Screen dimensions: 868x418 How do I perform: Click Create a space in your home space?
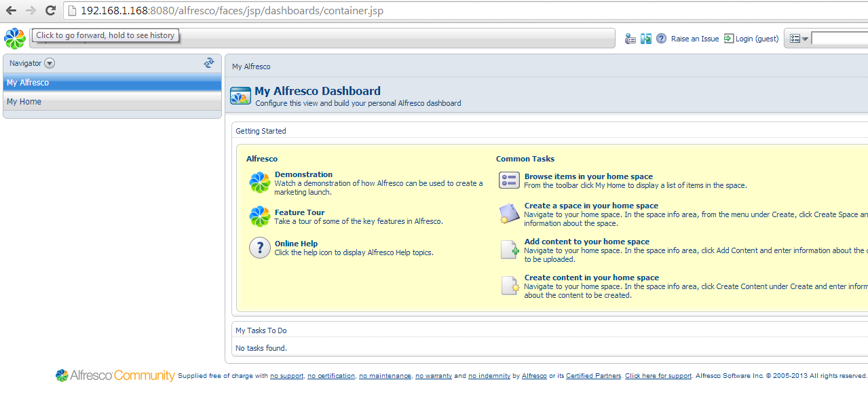[591, 206]
